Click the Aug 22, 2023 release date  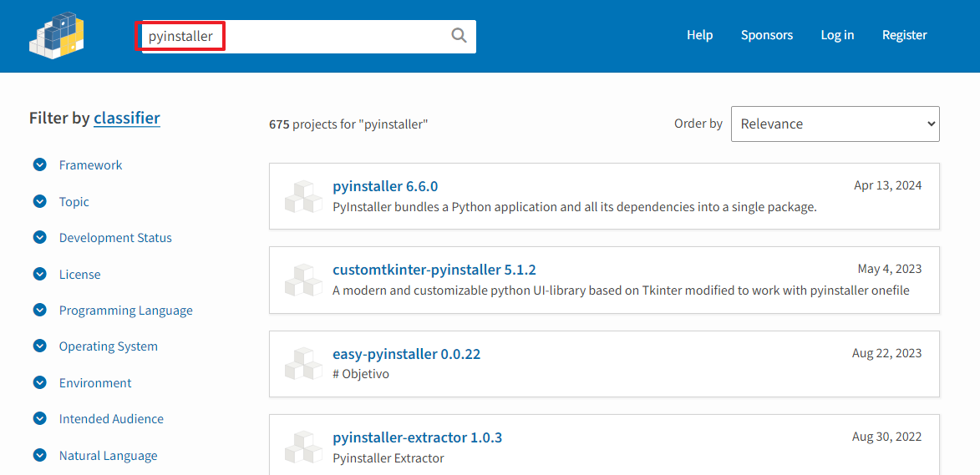[x=887, y=353]
